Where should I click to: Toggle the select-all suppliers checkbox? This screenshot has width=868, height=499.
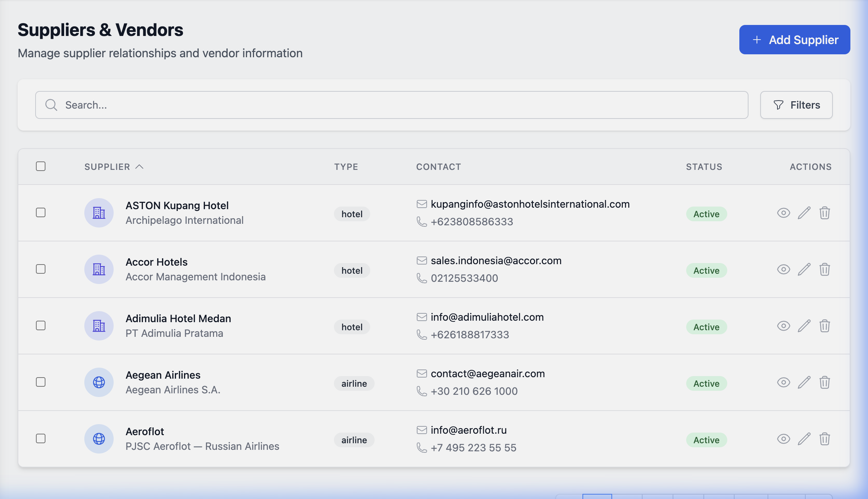point(41,166)
